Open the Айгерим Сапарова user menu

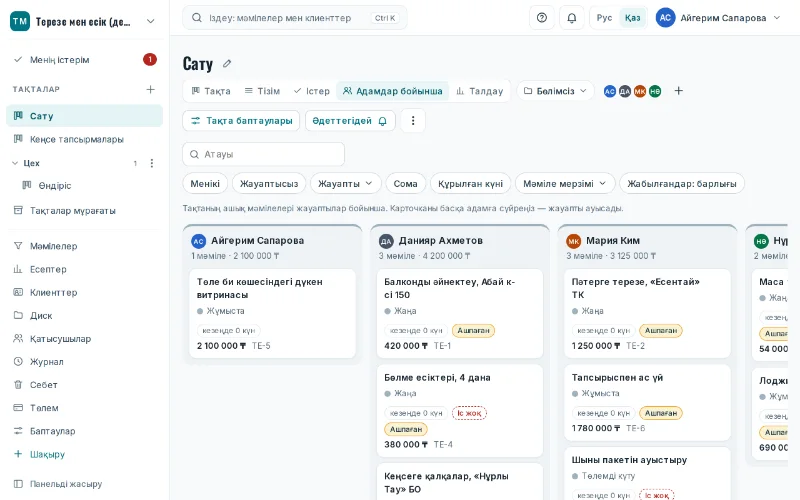pyautogui.click(x=719, y=18)
